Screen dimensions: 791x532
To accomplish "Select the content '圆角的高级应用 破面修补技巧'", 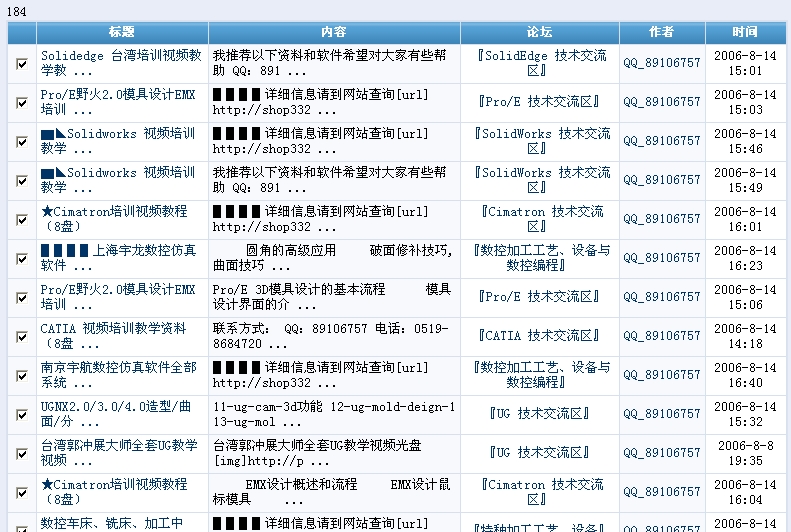I will (332, 258).
